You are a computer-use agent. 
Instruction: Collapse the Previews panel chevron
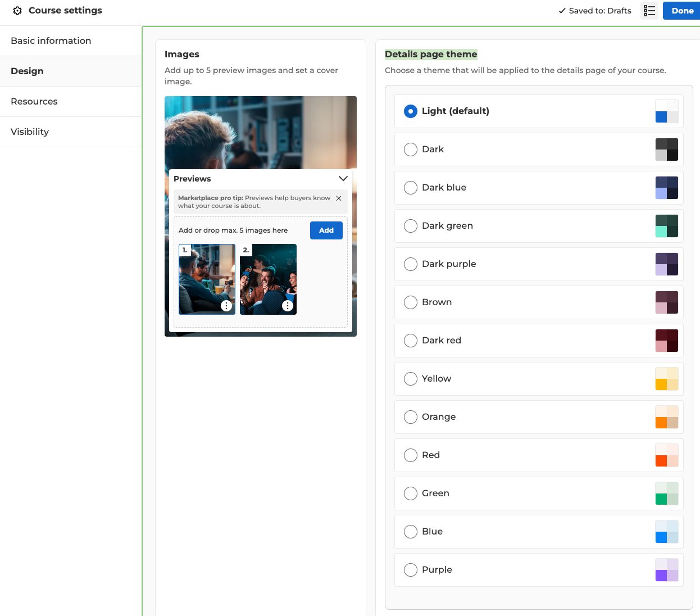click(x=343, y=179)
